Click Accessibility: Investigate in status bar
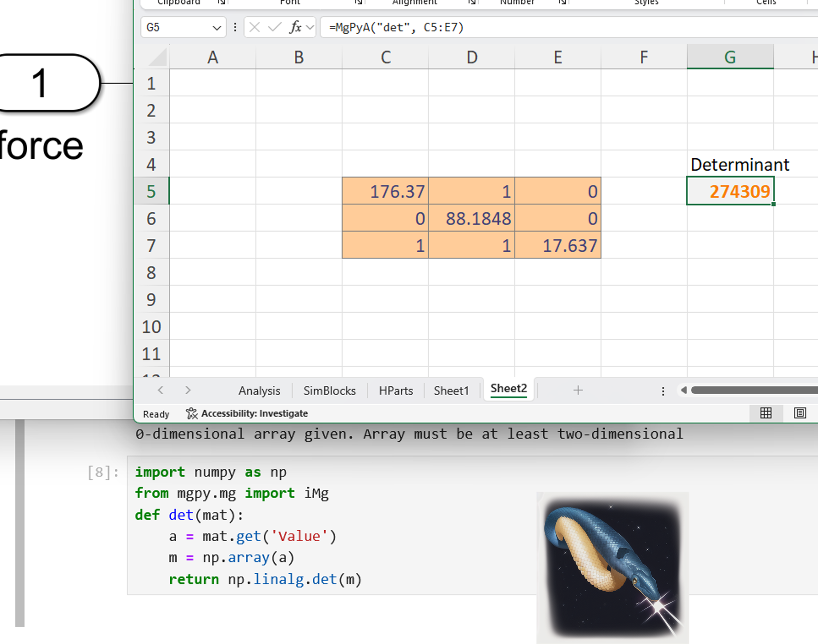Screen dimensions: 818x644 pos(247,414)
